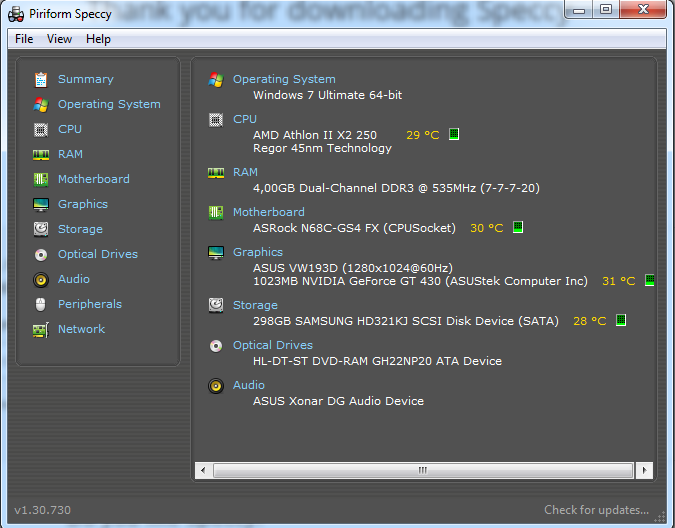Open Motherboard section via its sidebar icon

[x=41, y=179]
